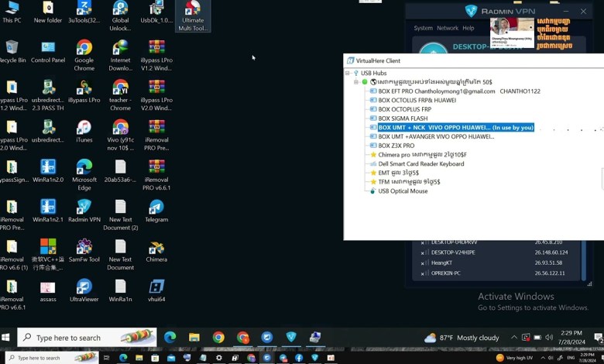The image size is (604, 364).
Task: Launch the SamFw Tool desktop shortcut
Action: point(84,250)
